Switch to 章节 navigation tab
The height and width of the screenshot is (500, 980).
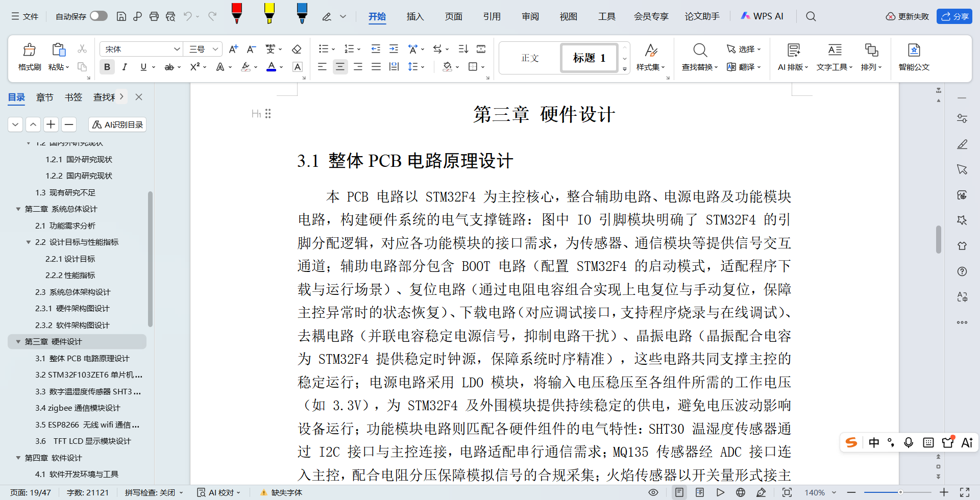tap(45, 97)
